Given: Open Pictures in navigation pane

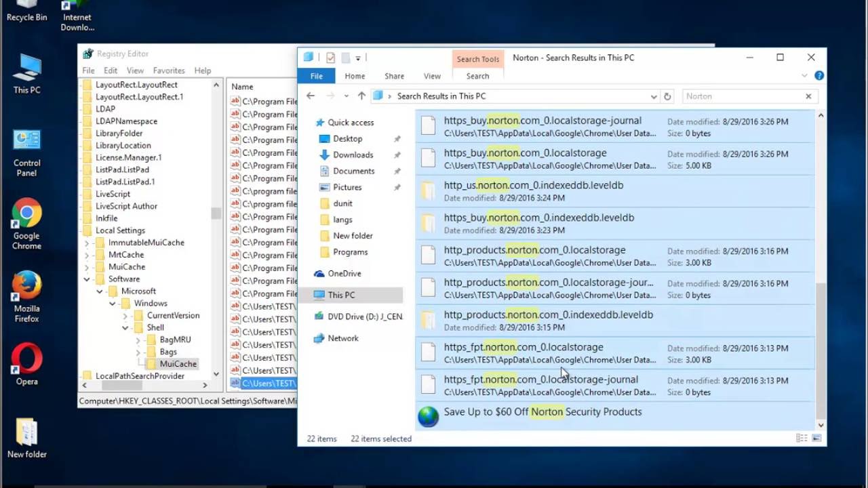Looking at the screenshot, I should point(347,188).
